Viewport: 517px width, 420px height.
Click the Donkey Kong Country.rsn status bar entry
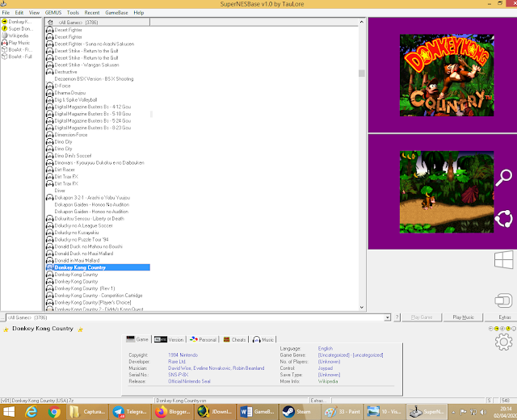[232, 401]
